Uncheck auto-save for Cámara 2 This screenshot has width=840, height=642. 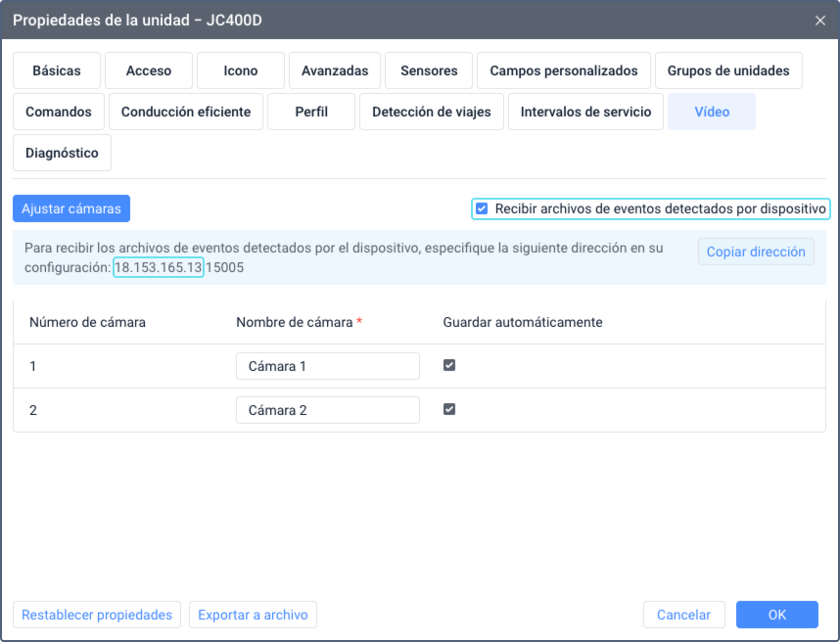coord(449,409)
